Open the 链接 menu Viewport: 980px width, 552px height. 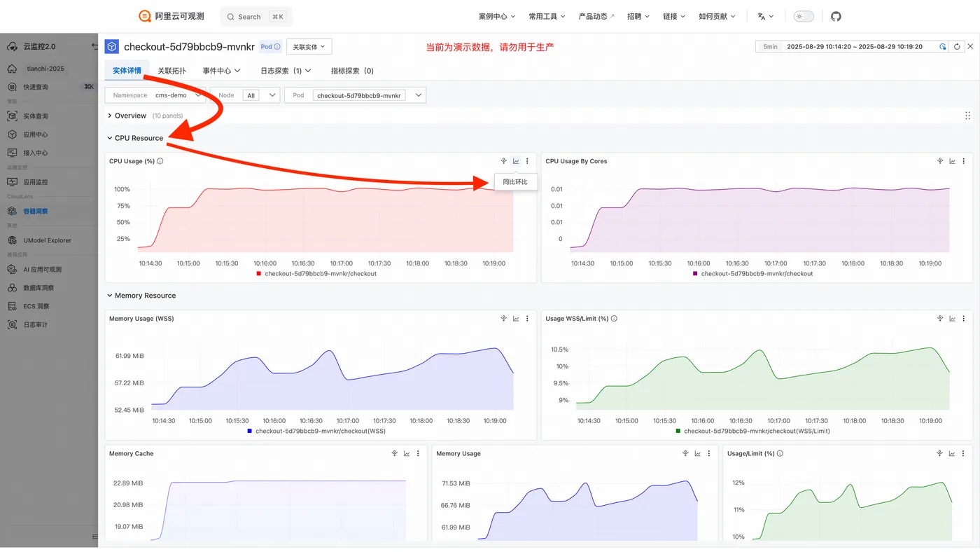[x=674, y=16]
